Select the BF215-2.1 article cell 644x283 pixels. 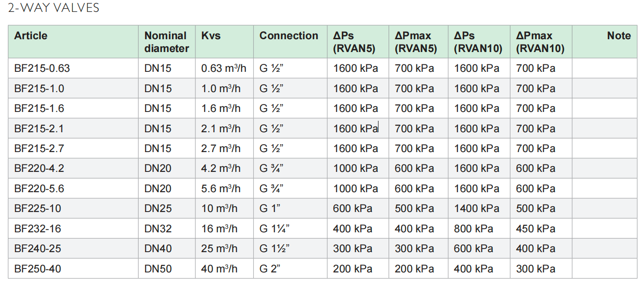pyautogui.click(x=39, y=129)
